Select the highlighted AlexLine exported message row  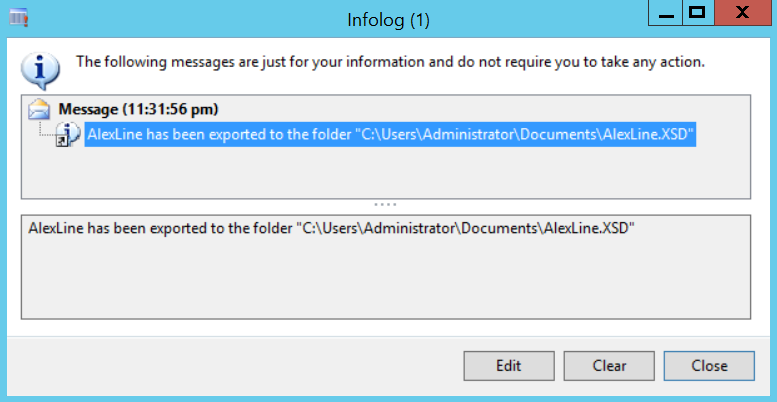click(390, 134)
